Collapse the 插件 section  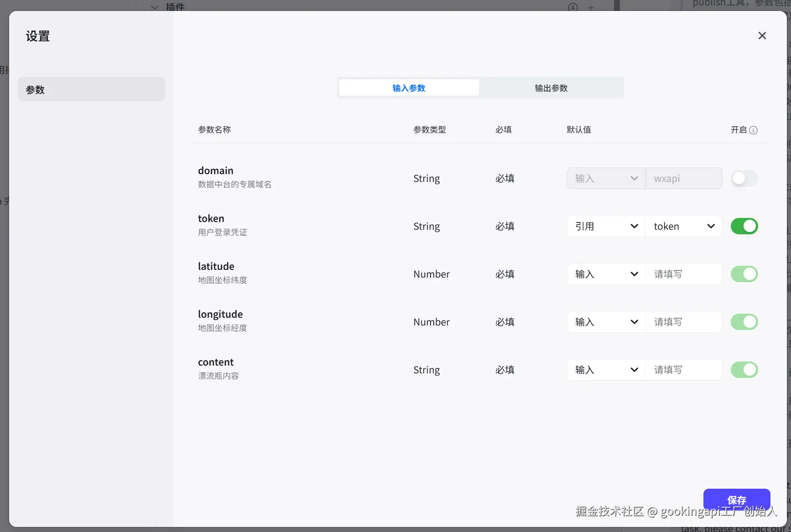click(x=154, y=7)
